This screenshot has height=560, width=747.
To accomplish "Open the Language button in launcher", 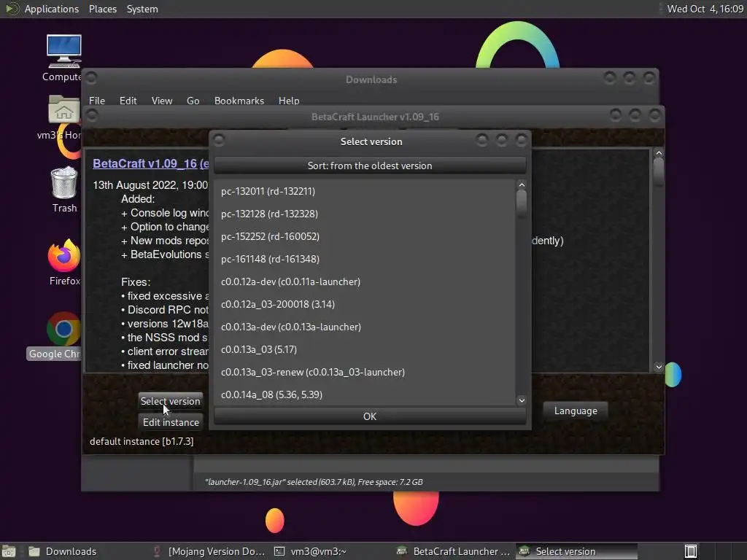I will point(576,411).
